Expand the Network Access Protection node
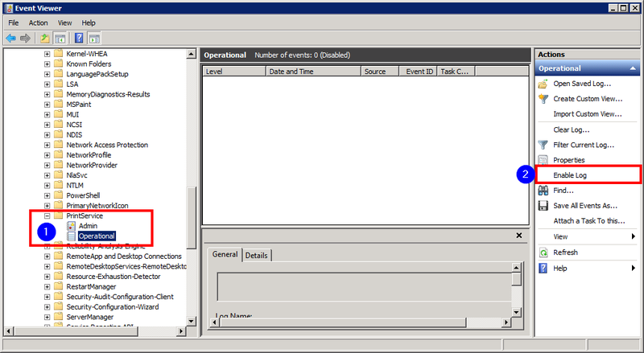644x353 pixels. 47,145
